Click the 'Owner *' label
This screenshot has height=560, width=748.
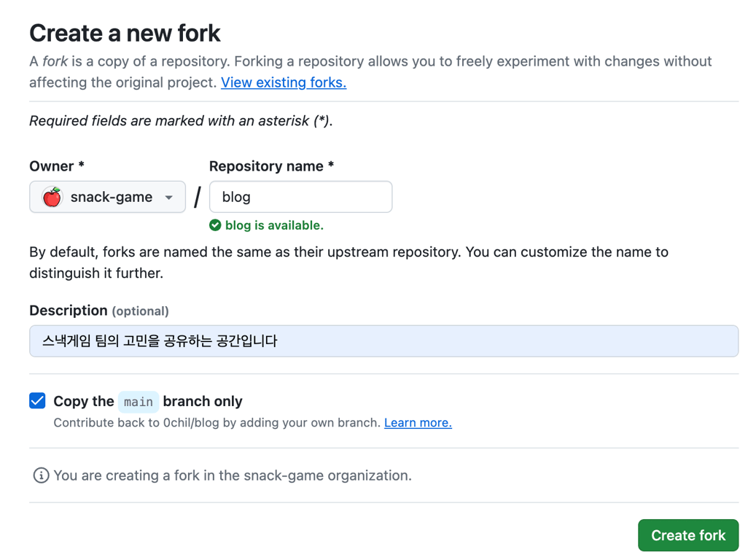57,166
